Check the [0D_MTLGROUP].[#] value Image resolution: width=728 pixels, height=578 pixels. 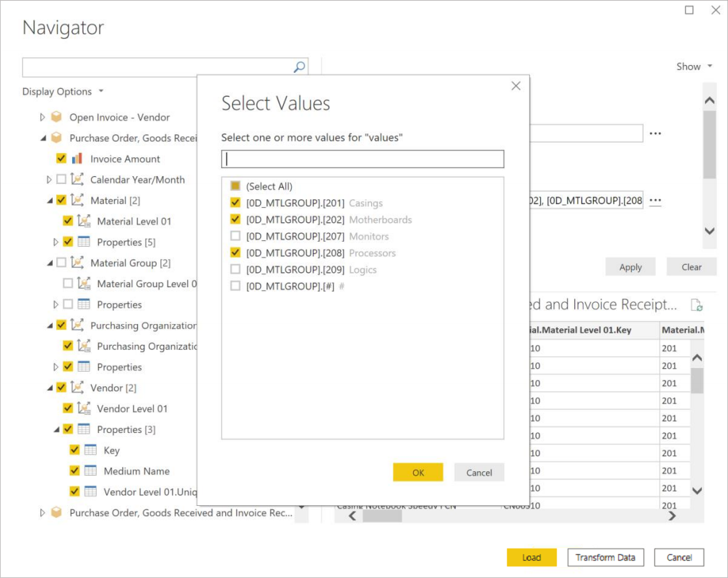[235, 286]
